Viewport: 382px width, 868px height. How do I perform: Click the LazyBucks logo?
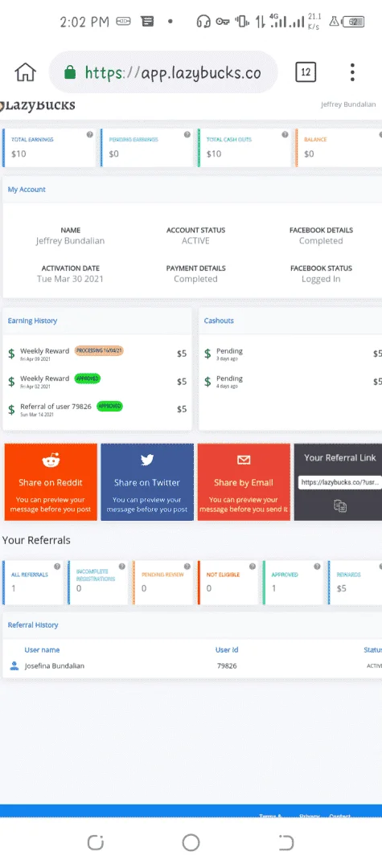(38, 104)
